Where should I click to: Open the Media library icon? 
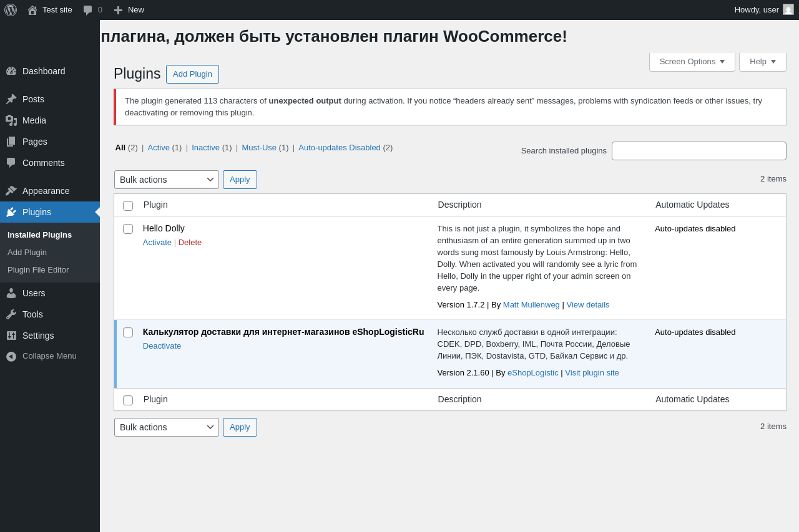[x=11, y=120]
